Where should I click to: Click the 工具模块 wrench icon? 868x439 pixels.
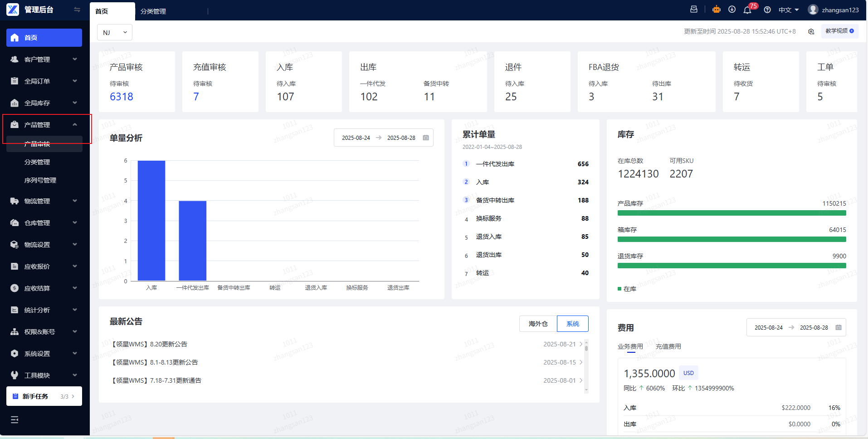(x=15, y=375)
